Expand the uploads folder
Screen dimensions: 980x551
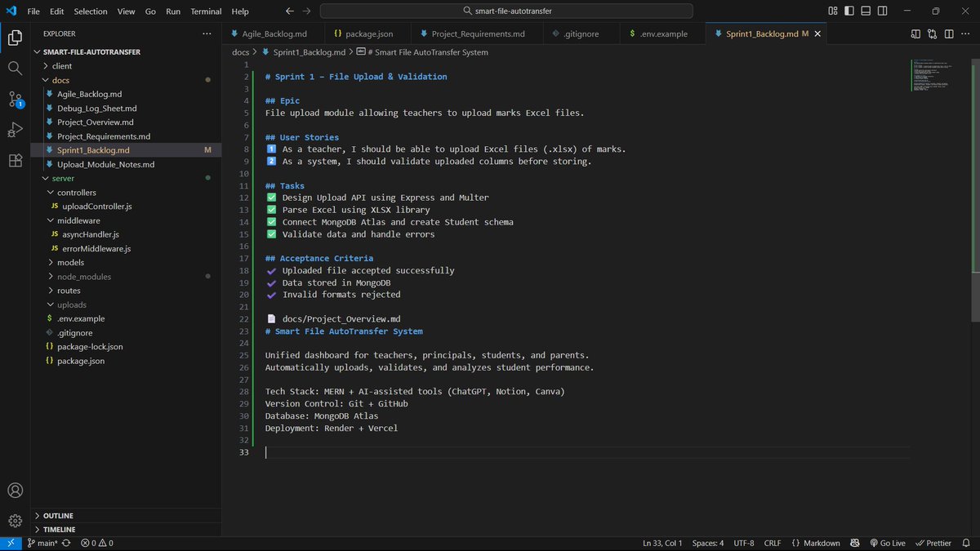click(x=126, y=304)
